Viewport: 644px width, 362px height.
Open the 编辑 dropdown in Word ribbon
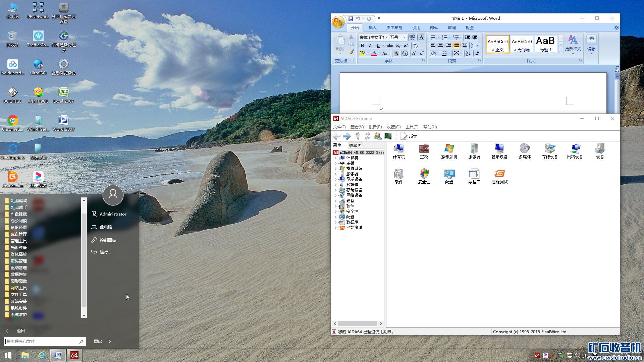(x=591, y=45)
